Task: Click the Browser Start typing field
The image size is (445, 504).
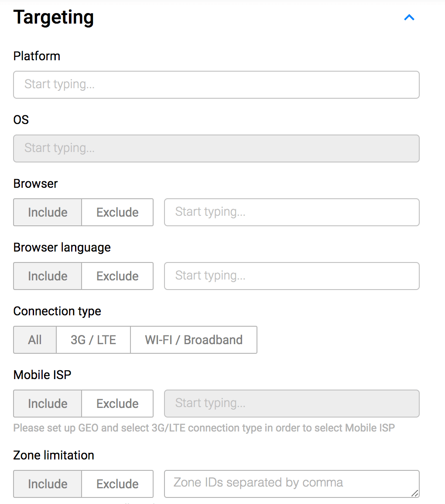Action: [291, 212]
